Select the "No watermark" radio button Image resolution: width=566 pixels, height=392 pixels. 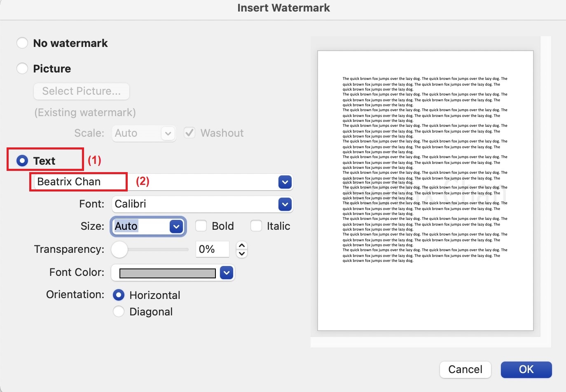tap(22, 43)
